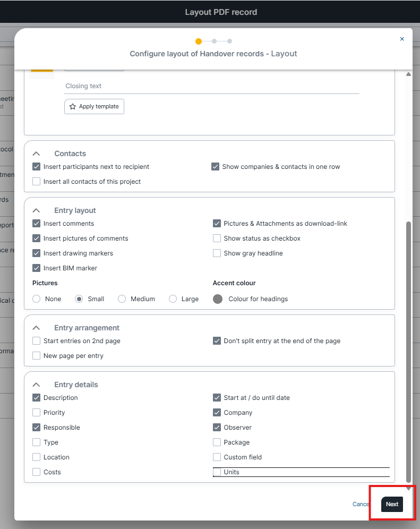Collapse the Entry details section chevron
Viewport: 420px width, 529px height.
[36, 385]
